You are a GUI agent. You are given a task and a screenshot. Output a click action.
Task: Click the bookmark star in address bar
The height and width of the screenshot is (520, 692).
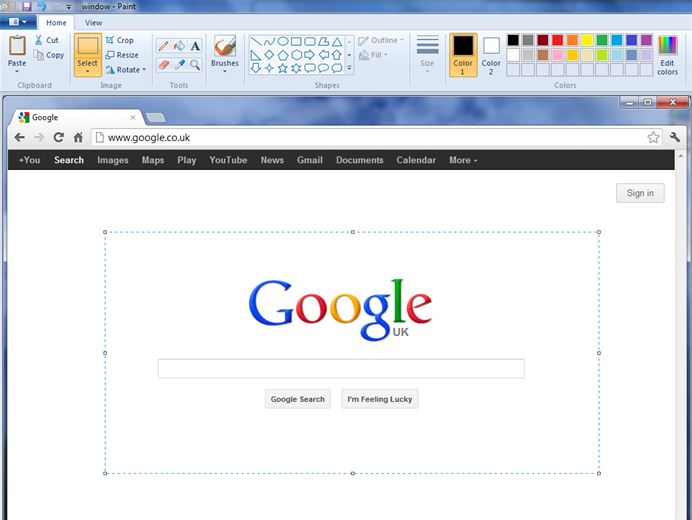pyautogui.click(x=653, y=137)
